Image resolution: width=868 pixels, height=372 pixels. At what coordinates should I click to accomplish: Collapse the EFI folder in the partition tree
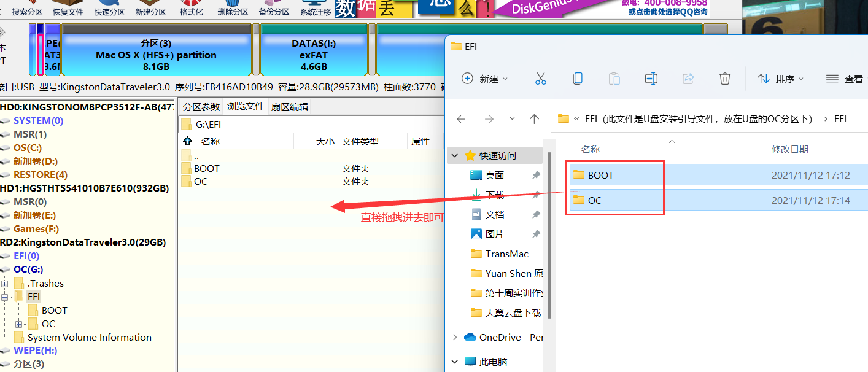click(6, 297)
